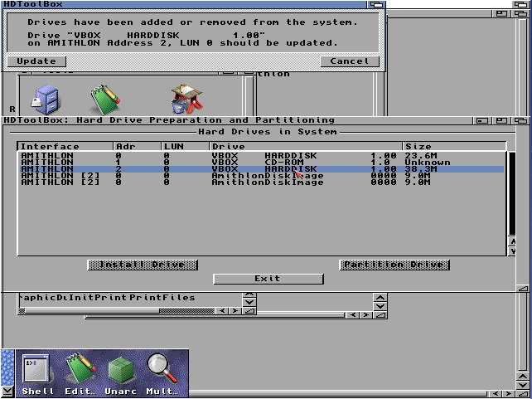Click the screen depth gadget at top right
This screenshot has width=532, height=399.
[x=522, y=4]
